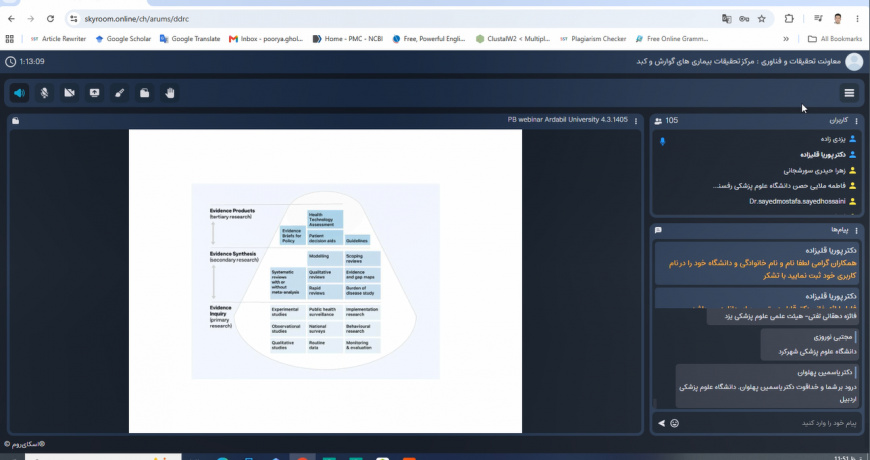Image resolution: width=870 pixels, height=460 pixels.
Task: Open the hamburger main menu
Action: 849,93
